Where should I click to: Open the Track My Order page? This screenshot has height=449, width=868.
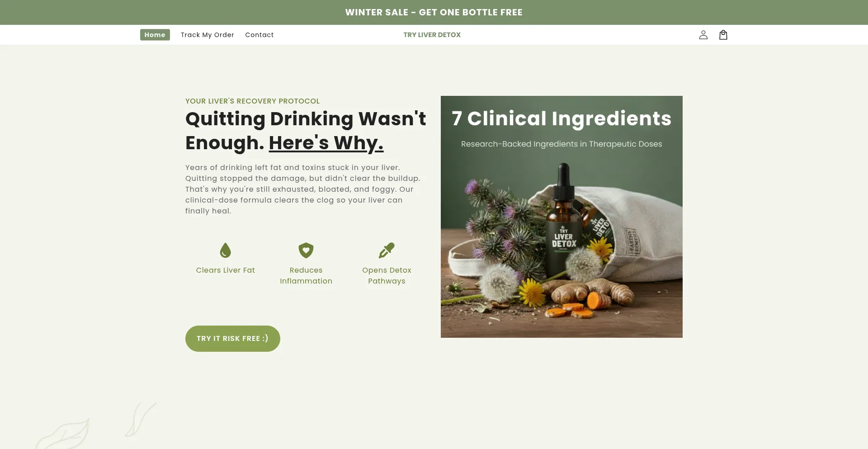tap(208, 35)
